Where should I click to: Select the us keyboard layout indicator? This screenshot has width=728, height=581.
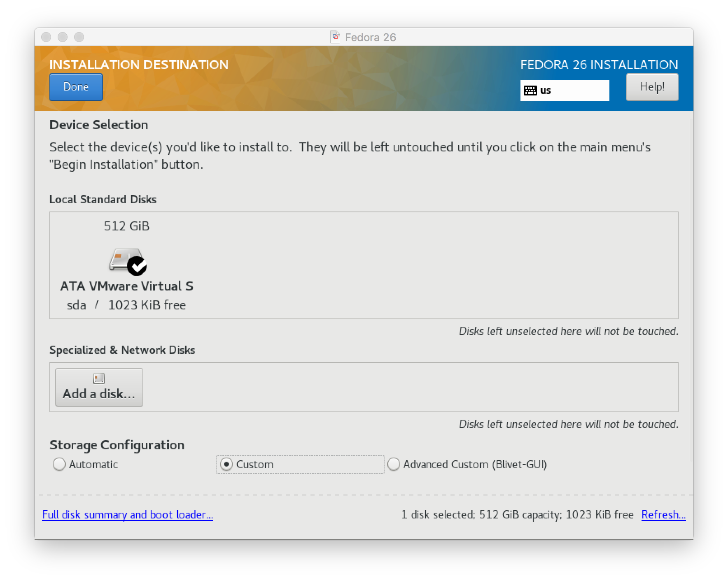tap(565, 91)
